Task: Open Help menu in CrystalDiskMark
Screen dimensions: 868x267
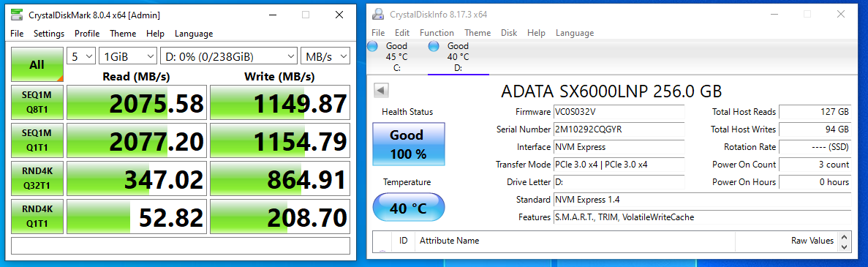Action: coord(156,34)
